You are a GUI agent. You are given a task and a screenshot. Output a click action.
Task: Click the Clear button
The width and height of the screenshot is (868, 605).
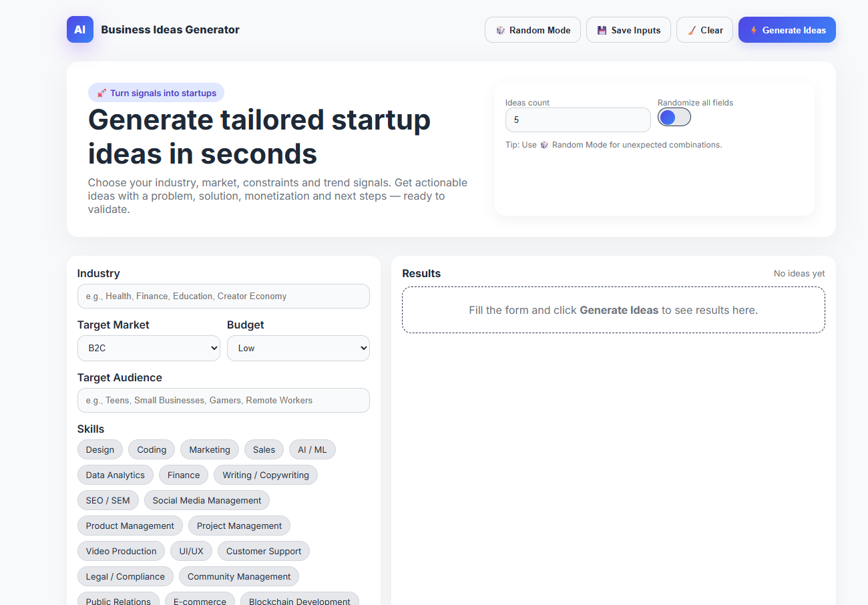point(704,30)
